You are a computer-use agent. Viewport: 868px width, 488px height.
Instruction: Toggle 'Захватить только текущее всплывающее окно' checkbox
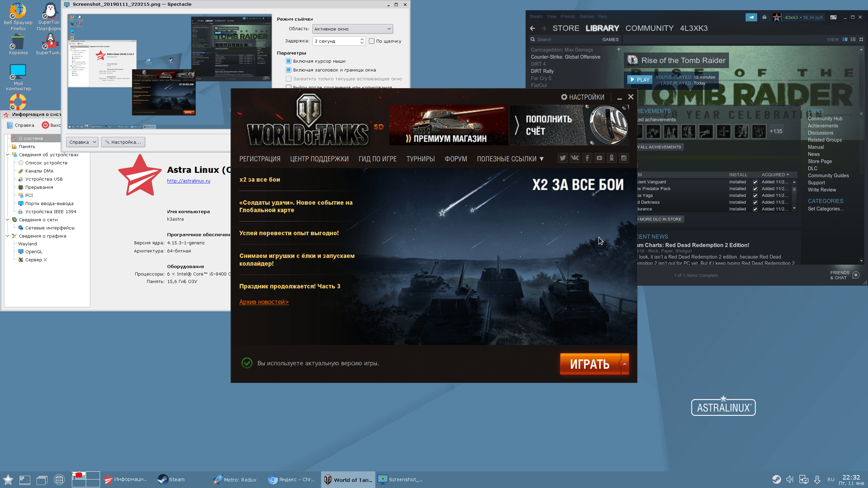click(x=289, y=79)
